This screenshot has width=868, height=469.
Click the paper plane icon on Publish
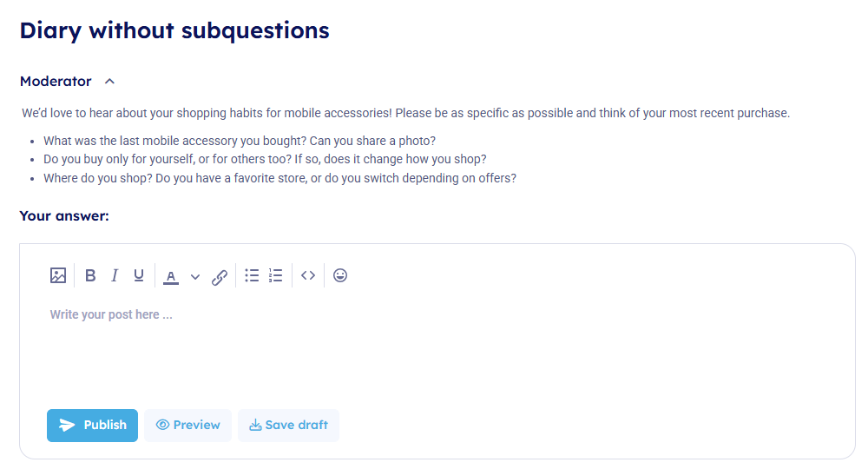(67, 426)
